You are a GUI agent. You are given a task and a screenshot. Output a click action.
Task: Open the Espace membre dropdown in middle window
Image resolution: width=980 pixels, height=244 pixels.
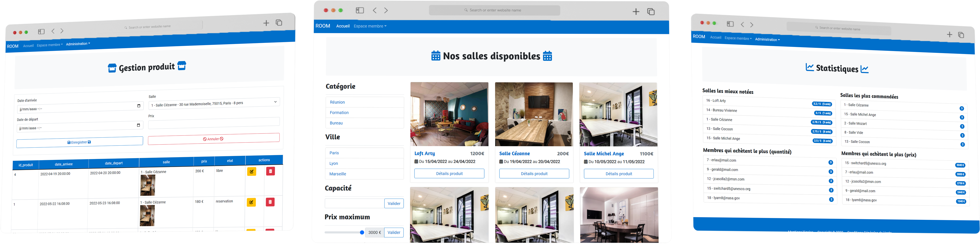coord(370,26)
